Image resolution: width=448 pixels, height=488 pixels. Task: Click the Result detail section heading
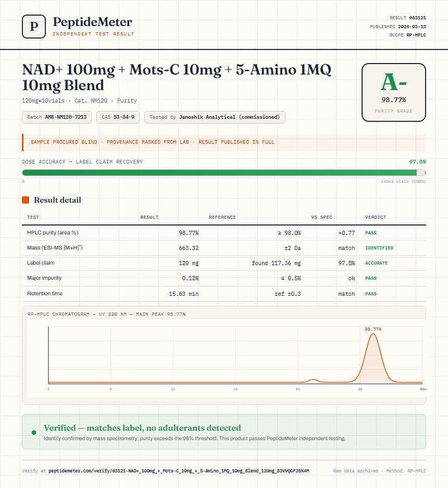[57, 200]
